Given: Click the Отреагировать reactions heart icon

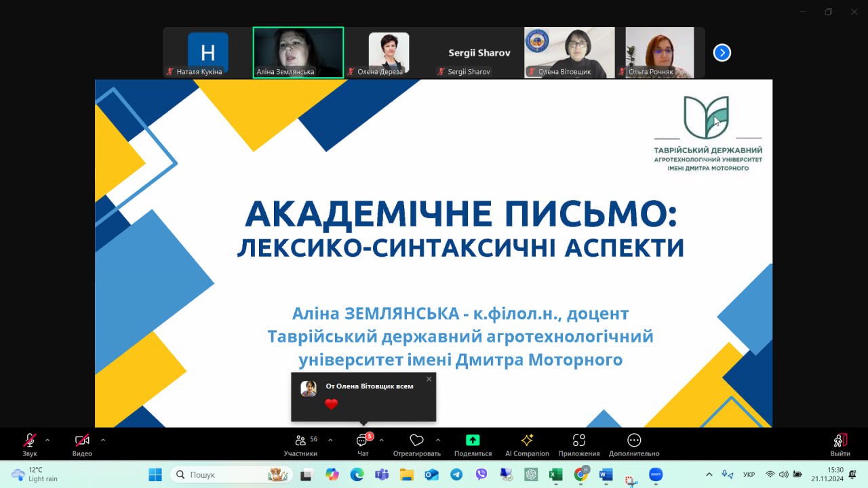Looking at the screenshot, I should pyautogui.click(x=416, y=441).
